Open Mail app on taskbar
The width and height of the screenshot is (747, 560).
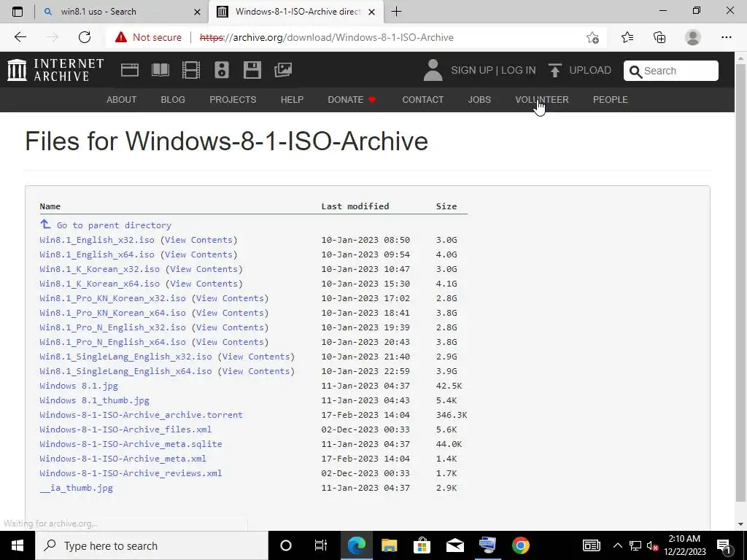coord(455,545)
